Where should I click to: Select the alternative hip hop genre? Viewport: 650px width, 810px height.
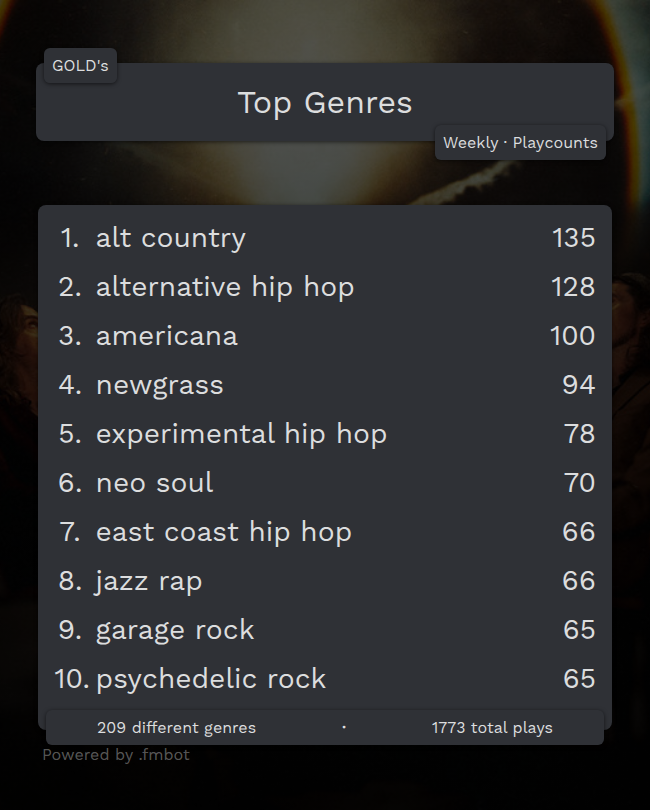tap(225, 287)
